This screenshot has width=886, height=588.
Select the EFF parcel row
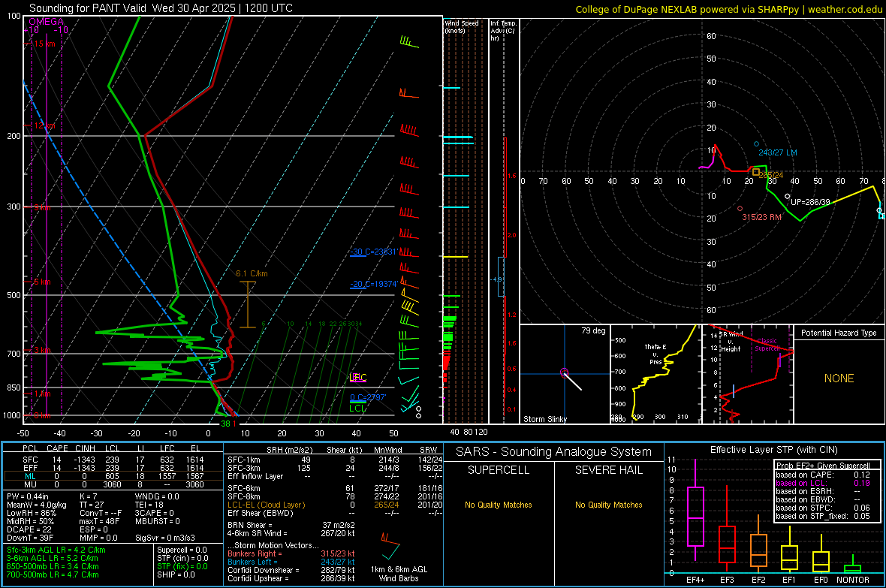(113, 468)
